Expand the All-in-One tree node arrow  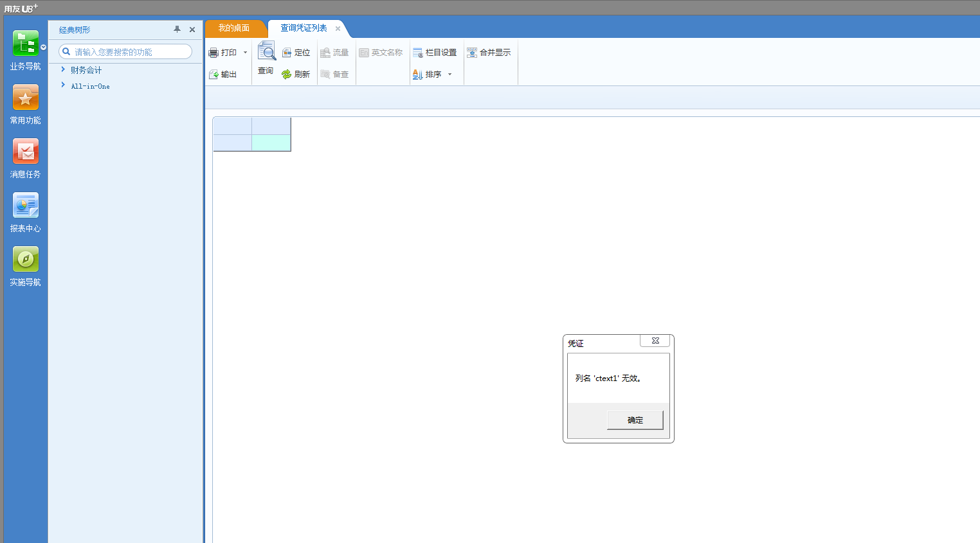pos(63,85)
